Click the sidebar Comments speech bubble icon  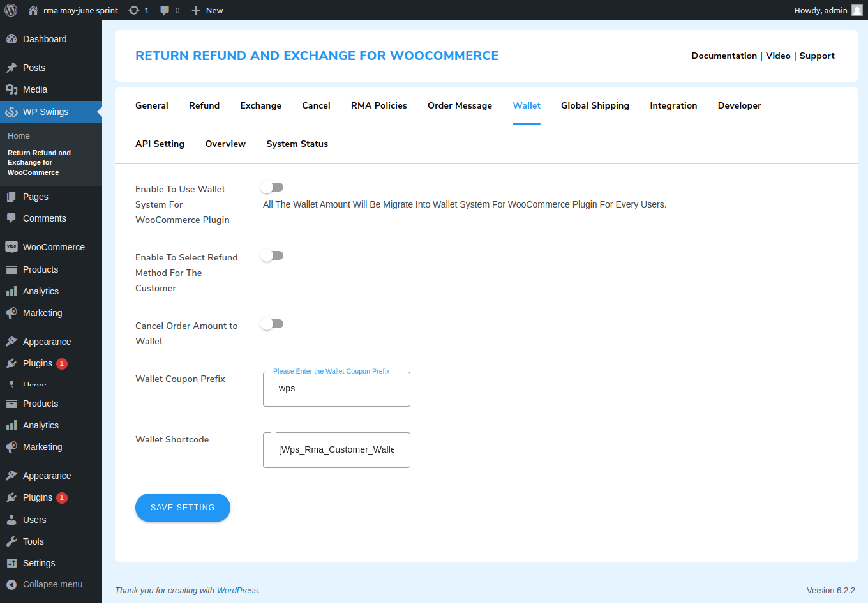pos(11,218)
